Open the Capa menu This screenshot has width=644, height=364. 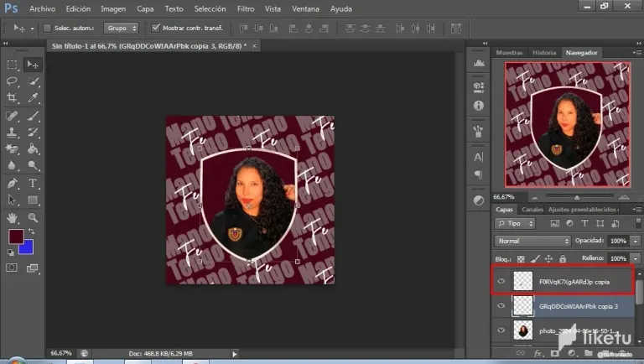(145, 8)
